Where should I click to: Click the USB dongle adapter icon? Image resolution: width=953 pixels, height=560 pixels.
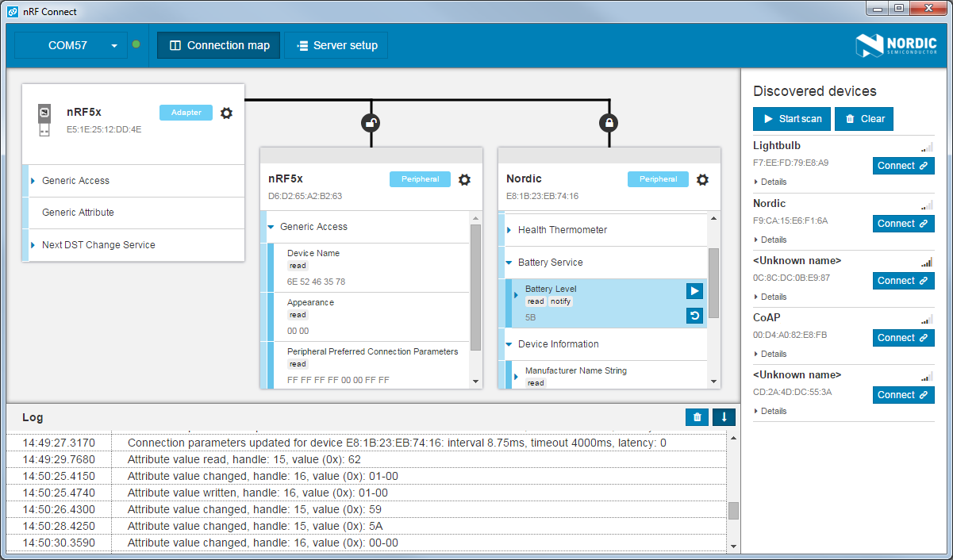[x=44, y=119]
